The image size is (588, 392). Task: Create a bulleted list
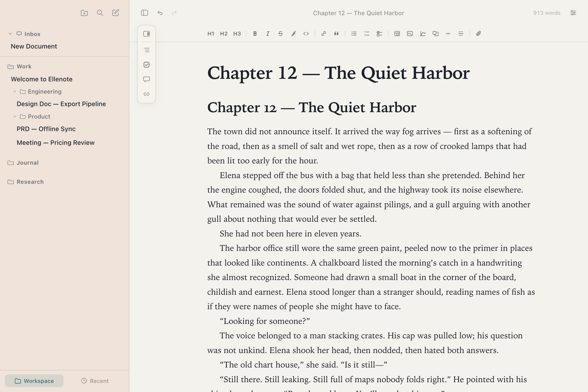coord(354,34)
